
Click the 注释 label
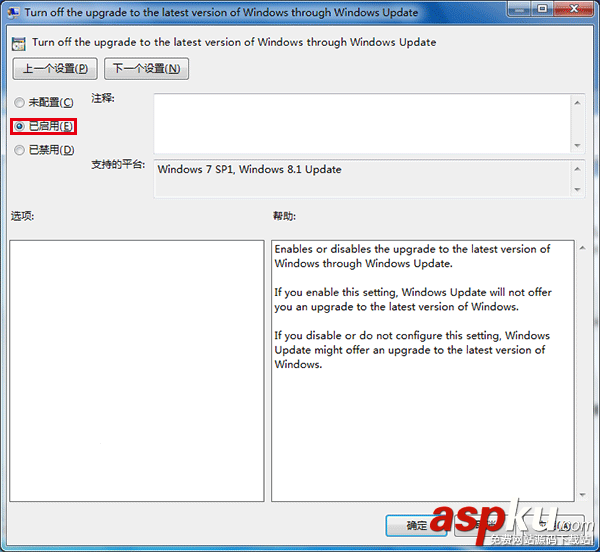pyautogui.click(x=103, y=98)
